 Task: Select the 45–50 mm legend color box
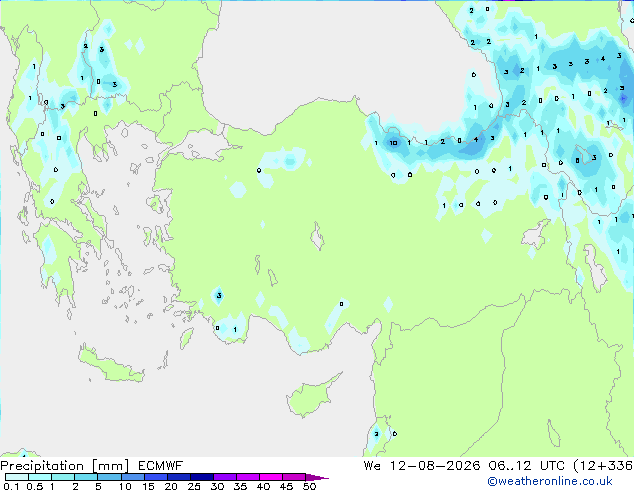[x=294, y=477]
